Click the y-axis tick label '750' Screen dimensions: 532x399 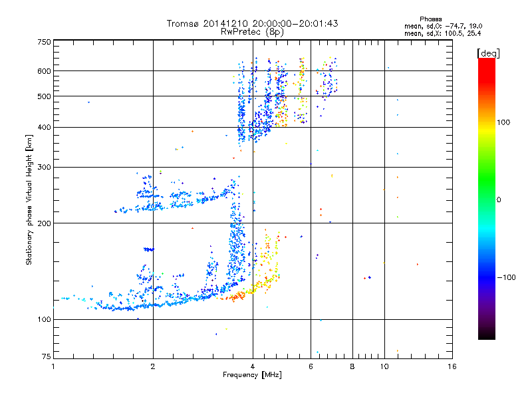(44, 42)
